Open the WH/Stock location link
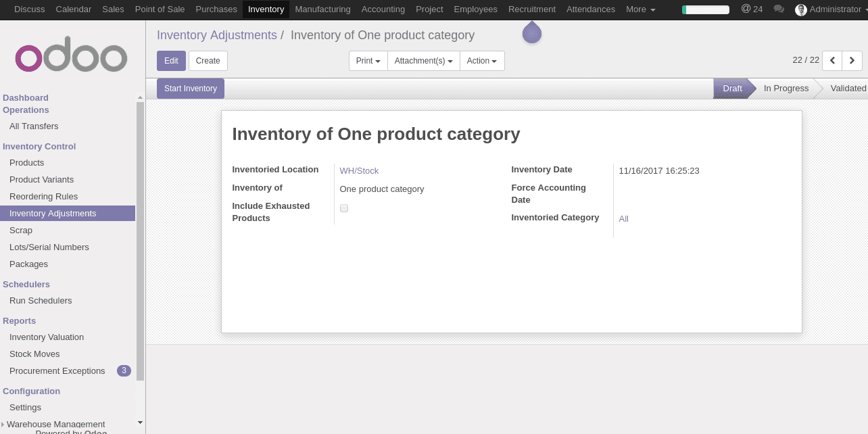Viewport: 868px width, 434px height. (x=359, y=171)
